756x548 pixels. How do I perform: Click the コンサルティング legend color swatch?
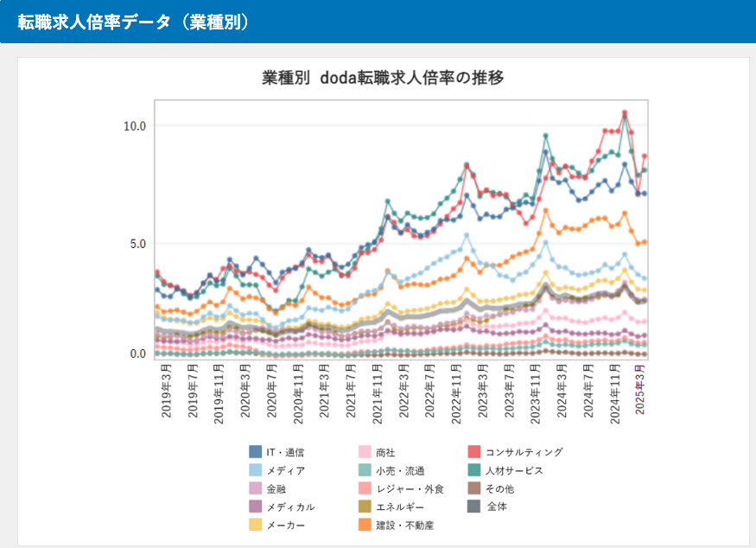(x=474, y=452)
